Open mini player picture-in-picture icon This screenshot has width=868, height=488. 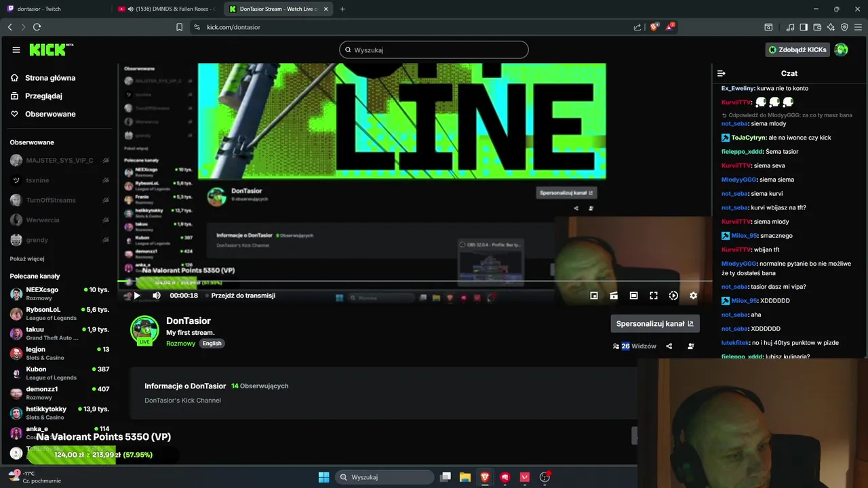(594, 296)
